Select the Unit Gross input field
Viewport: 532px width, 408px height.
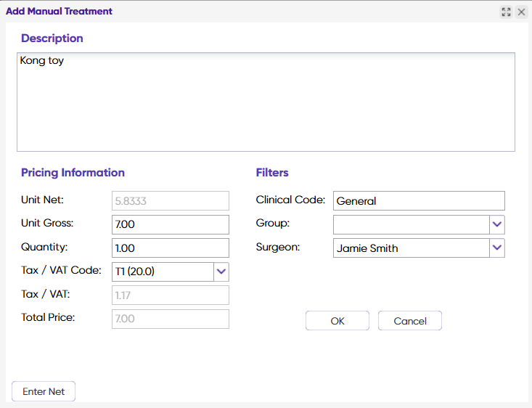171,224
